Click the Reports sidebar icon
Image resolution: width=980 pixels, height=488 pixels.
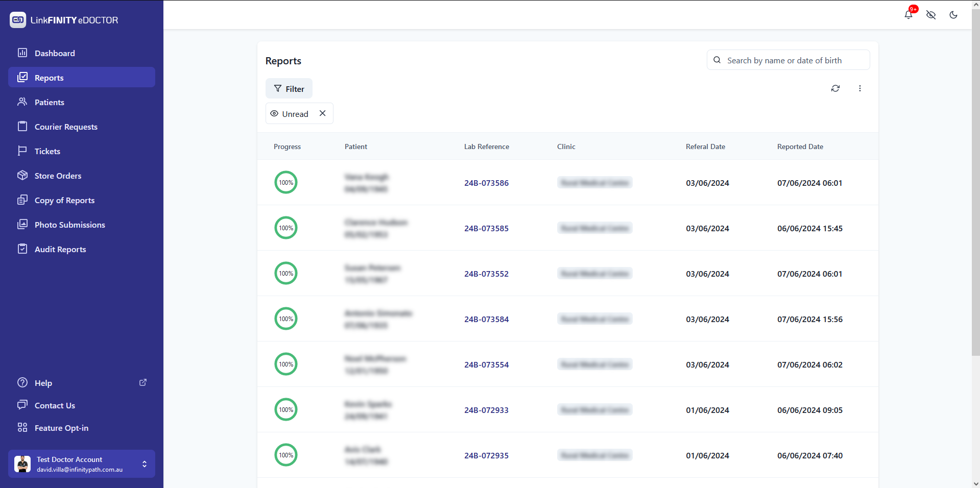[22, 77]
